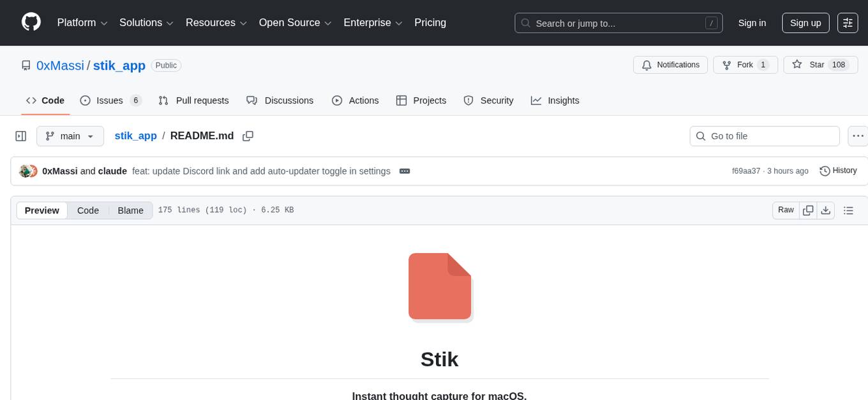Open the Issues tab
This screenshot has width=868, height=400.
pos(109,100)
